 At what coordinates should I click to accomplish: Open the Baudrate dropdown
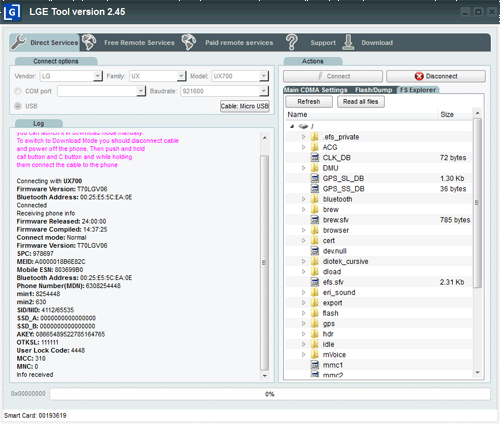pyautogui.click(x=264, y=91)
